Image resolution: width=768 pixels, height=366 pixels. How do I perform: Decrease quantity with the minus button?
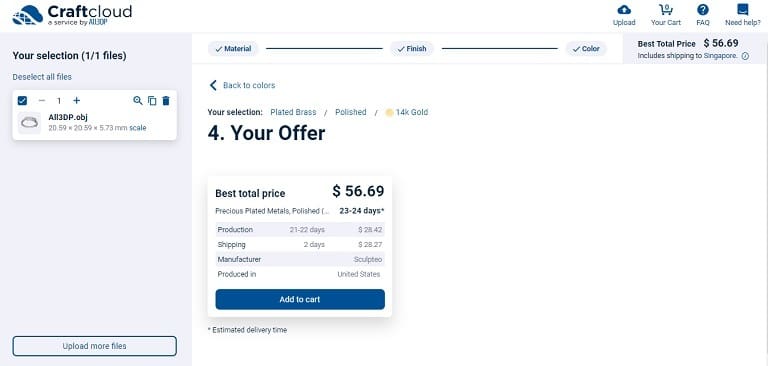pos(42,100)
